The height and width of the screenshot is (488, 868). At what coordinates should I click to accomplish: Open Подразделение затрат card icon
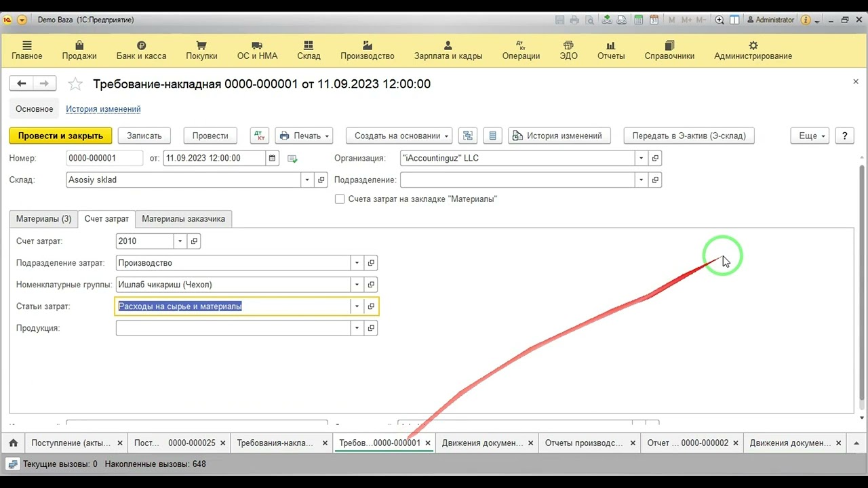click(371, 262)
